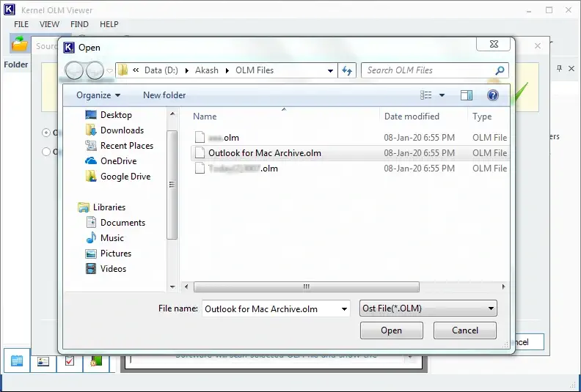Select the first radio option in Source dialog

46,133
